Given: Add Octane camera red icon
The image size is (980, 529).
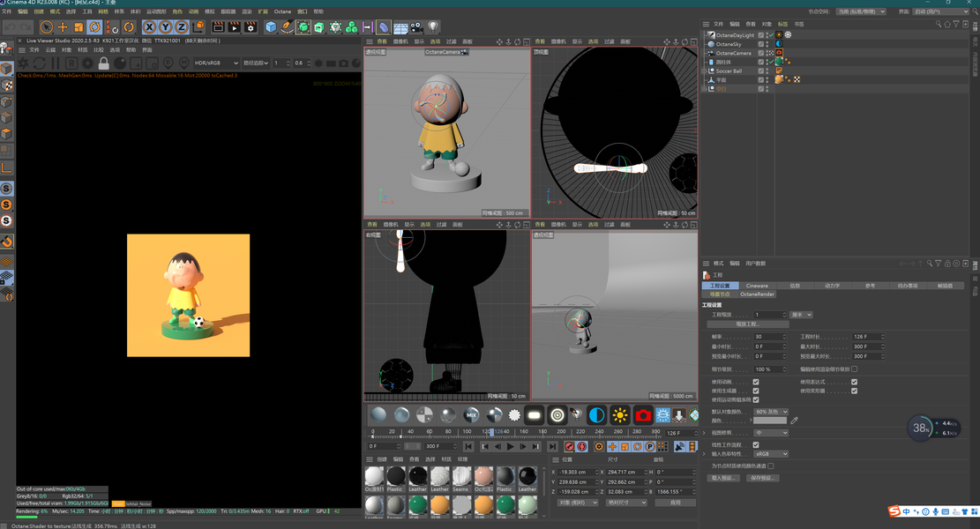Looking at the screenshot, I should pos(642,414).
